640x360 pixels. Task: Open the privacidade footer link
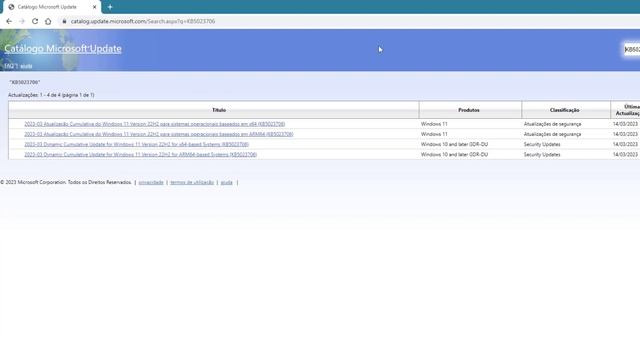click(151, 182)
